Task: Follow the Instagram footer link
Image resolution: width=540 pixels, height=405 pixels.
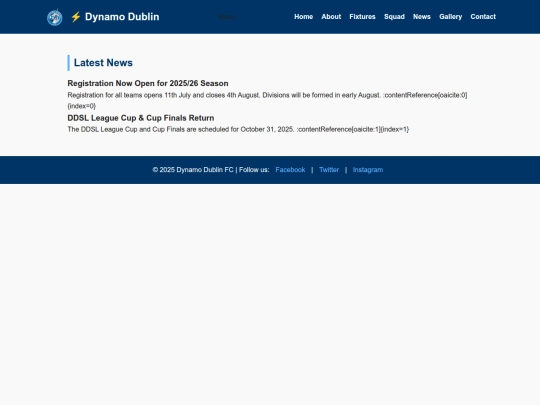Action: [x=368, y=170]
